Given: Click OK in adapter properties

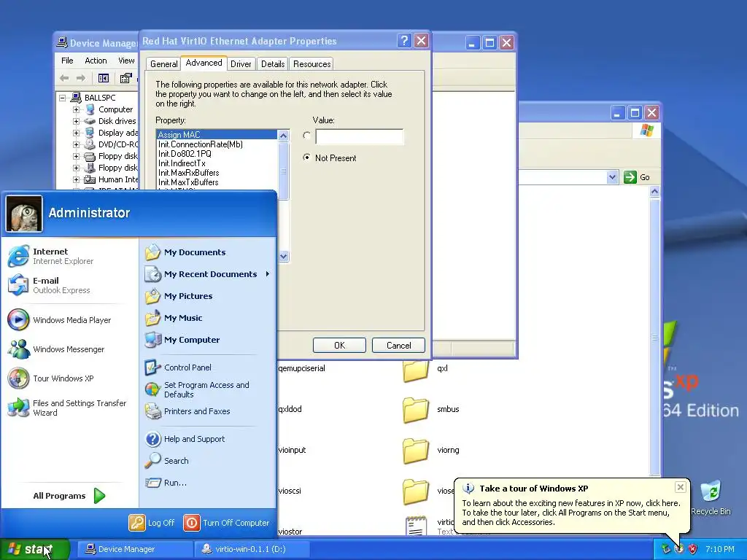Looking at the screenshot, I should point(339,345).
